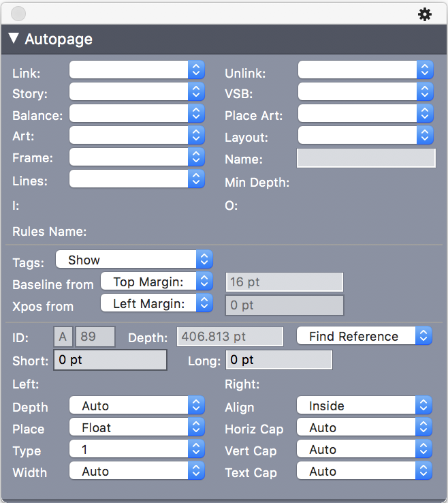
Task: Open the Baseline from Top Margin dropdown
Action: coord(157,281)
